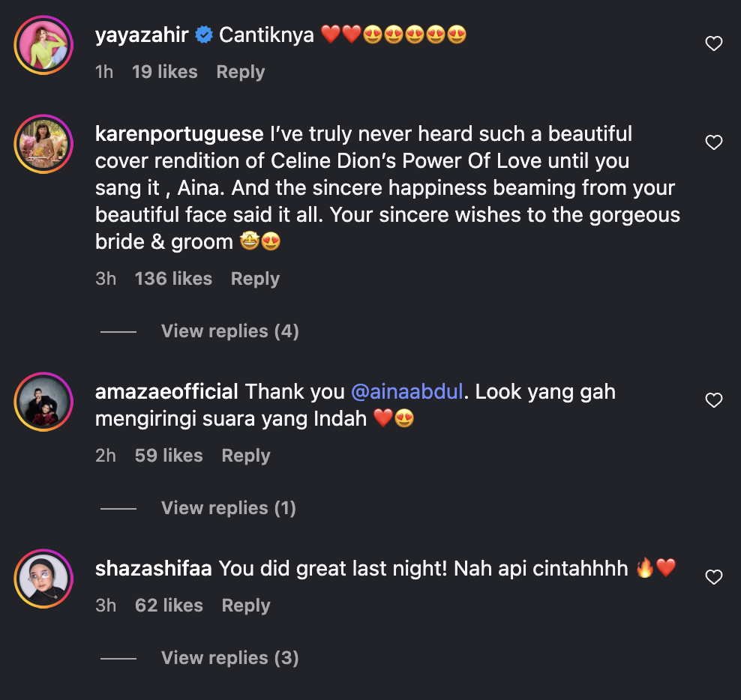This screenshot has width=741, height=700.
Task: Click the yayazahir username
Action: click(142, 35)
